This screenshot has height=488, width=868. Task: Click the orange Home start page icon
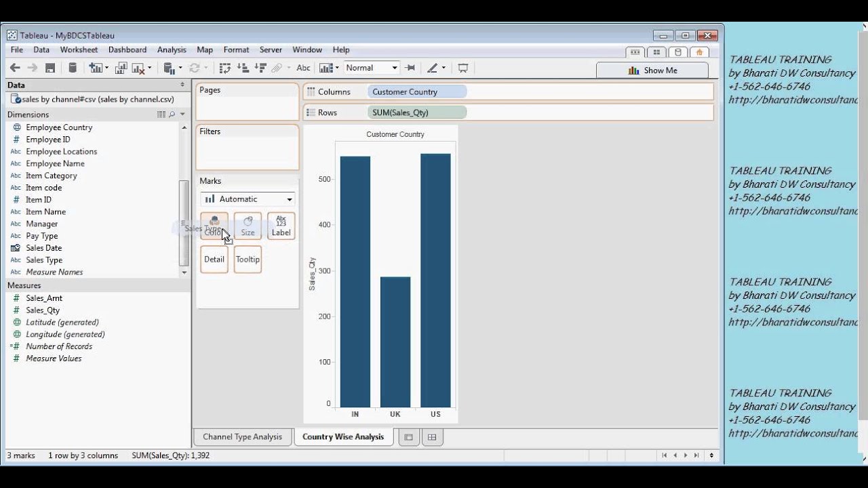[x=699, y=52]
